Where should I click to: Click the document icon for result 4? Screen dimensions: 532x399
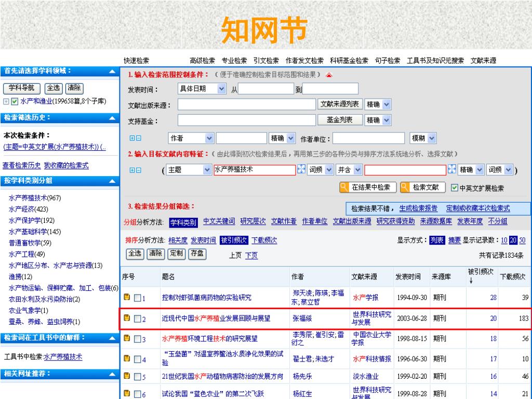[x=127, y=358]
